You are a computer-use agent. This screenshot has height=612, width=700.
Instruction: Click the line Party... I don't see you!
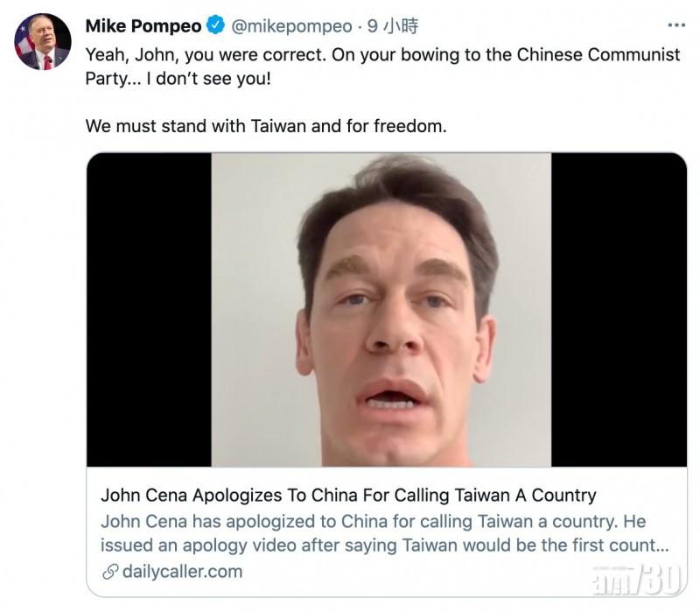178,79
